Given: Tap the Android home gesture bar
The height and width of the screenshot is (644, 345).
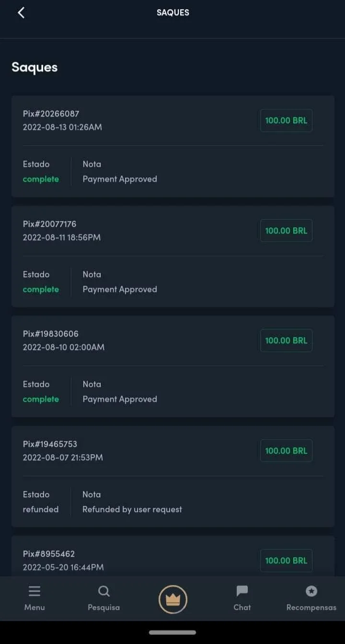Looking at the screenshot, I should pyautogui.click(x=172, y=632).
